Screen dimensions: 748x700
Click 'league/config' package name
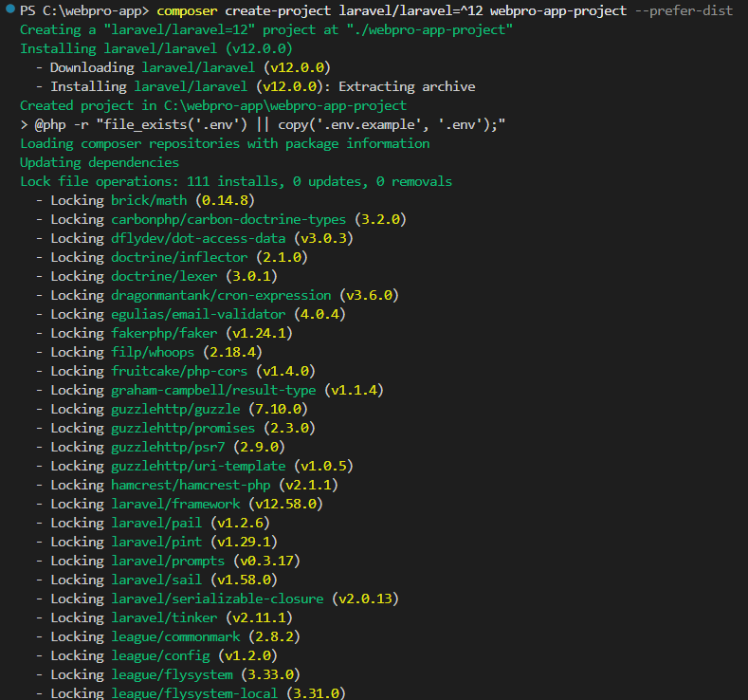(160, 656)
